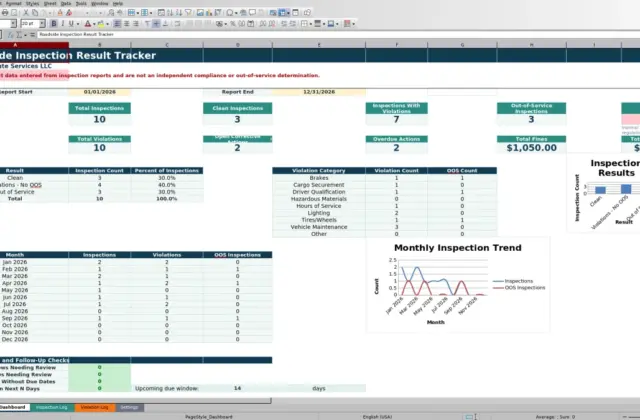Click the Freeze Rows and Columns icon
The image size is (640, 420).
pos(282,13)
